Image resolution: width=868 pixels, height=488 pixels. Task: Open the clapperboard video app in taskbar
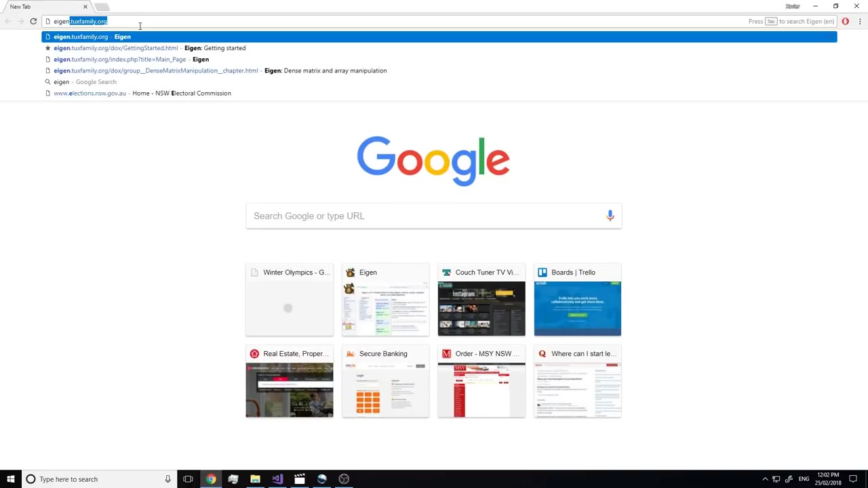click(x=300, y=479)
